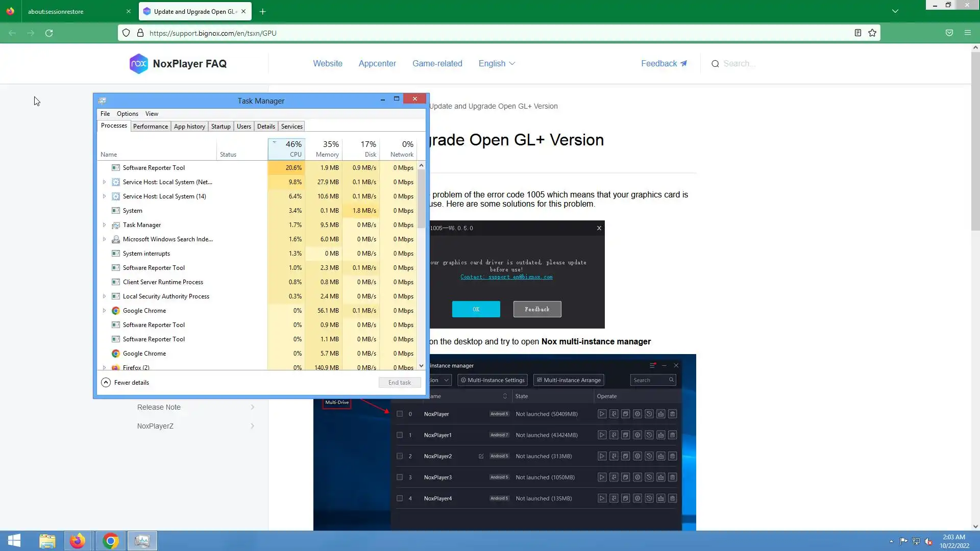
Task: Open the Options menu in Task Manager
Action: [x=127, y=114]
